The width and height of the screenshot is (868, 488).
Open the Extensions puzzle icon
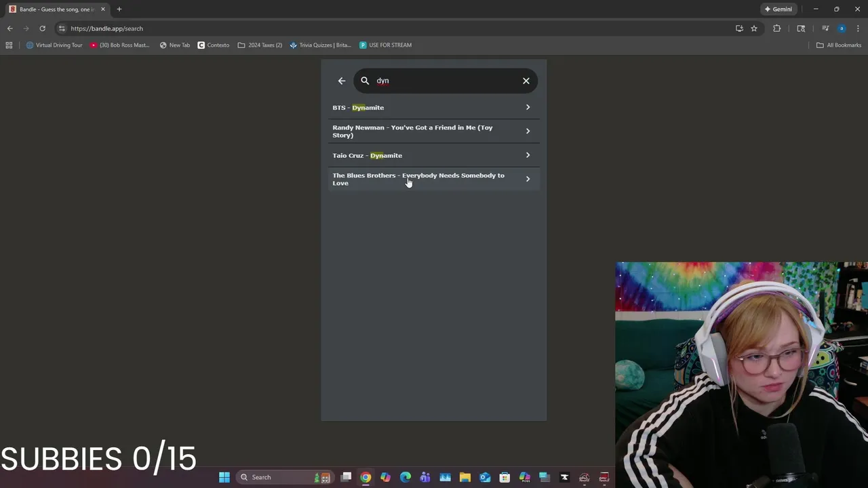click(777, 28)
